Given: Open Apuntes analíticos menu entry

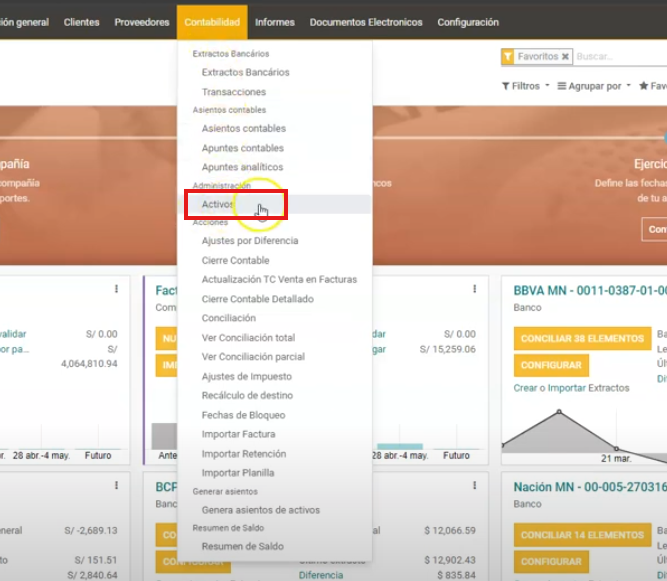Looking at the screenshot, I should click(242, 167).
